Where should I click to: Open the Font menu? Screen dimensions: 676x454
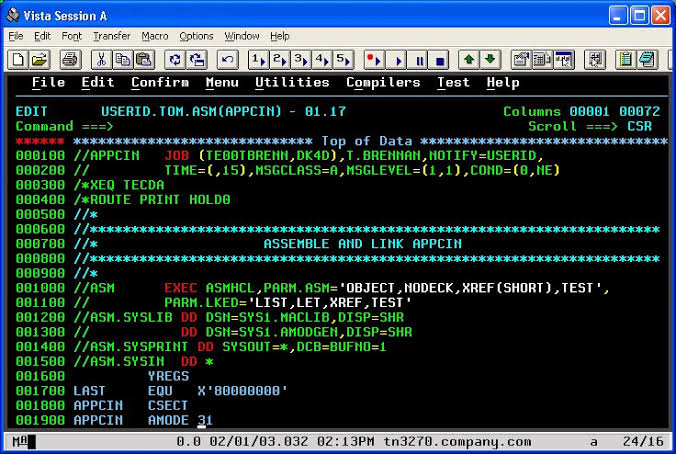[x=72, y=36]
